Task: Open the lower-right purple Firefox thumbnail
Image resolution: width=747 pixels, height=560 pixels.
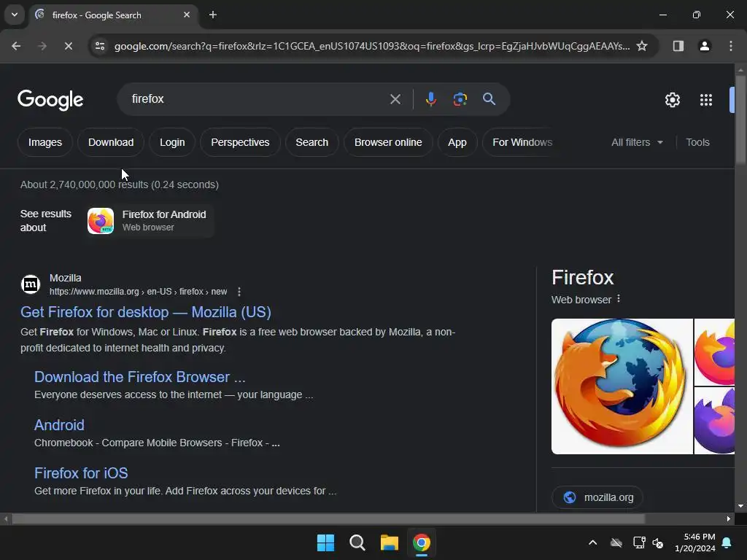Action: [714, 421]
